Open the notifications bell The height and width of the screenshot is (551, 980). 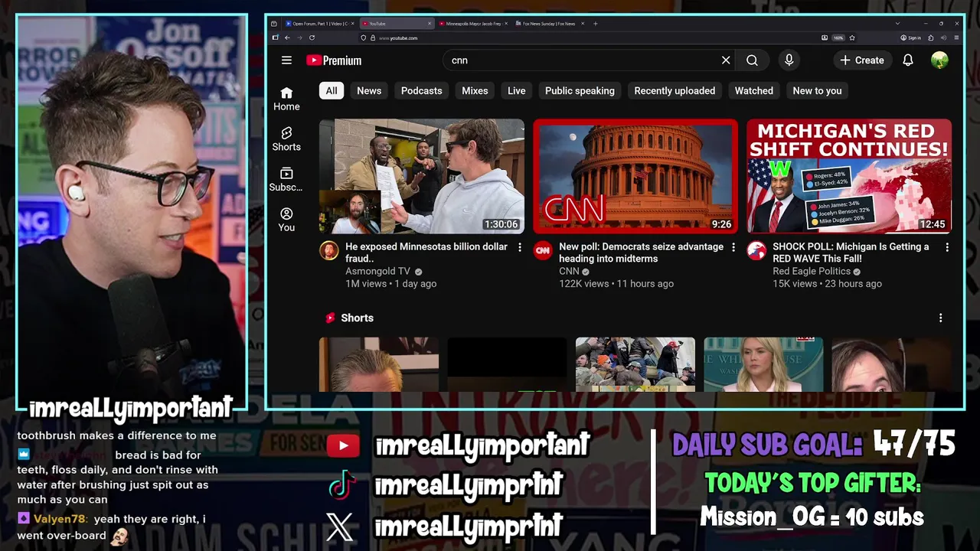point(908,60)
